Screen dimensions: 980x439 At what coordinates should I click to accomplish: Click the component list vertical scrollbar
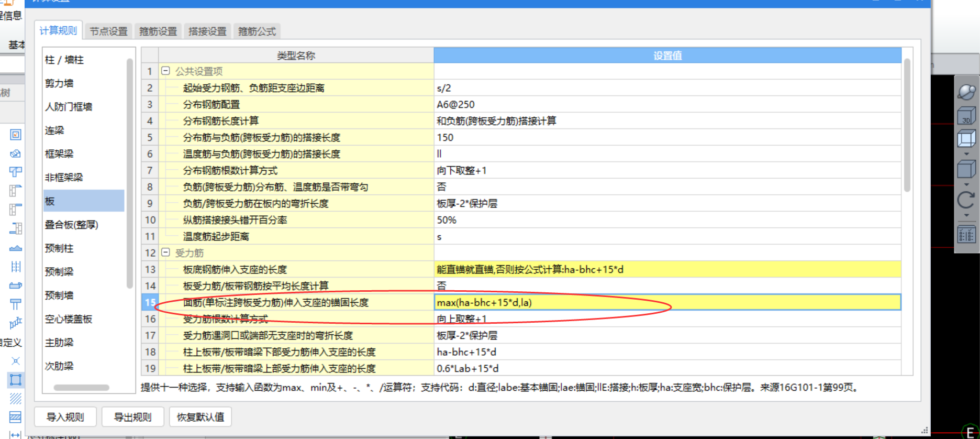click(x=130, y=173)
